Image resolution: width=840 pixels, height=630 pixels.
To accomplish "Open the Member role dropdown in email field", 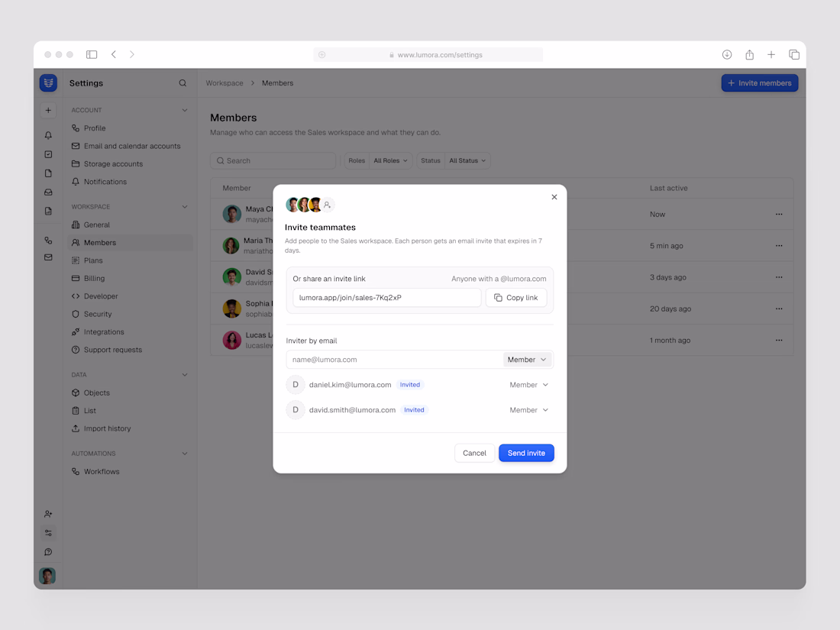I will pyautogui.click(x=527, y=360).
